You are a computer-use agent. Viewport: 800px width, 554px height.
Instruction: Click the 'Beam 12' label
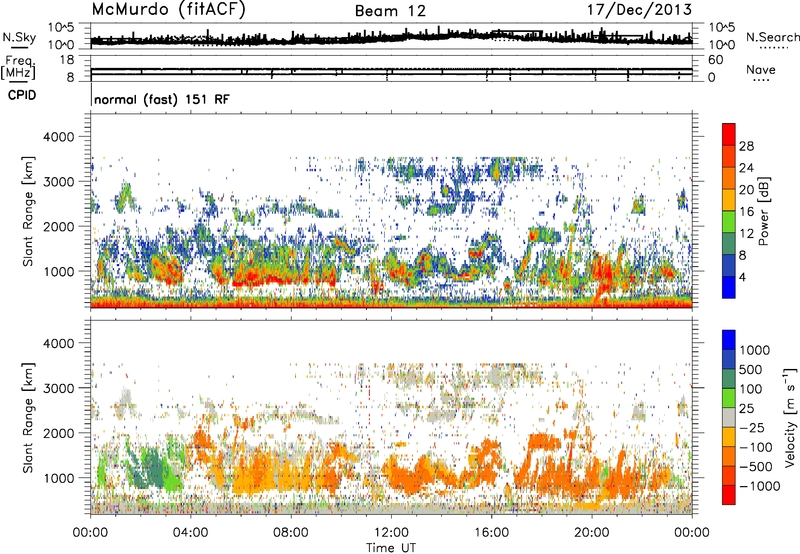pyautogui.click(x=390, y=11)
